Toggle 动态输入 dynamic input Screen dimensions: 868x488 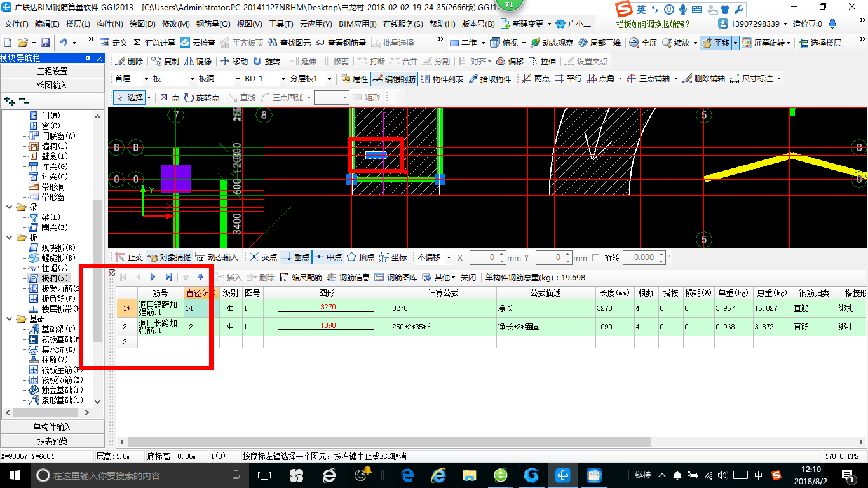217,257
